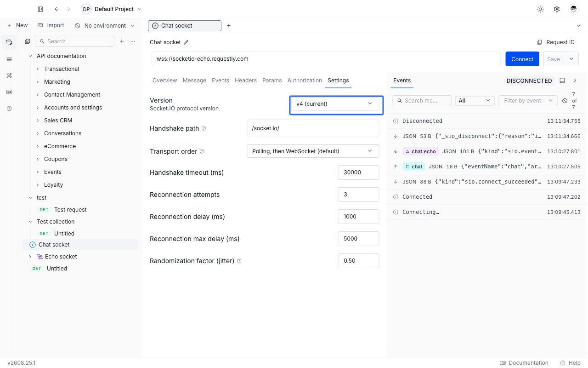Click the Save button
The image size is (588, 368).
pyautogui.click(x=554, y=59)
